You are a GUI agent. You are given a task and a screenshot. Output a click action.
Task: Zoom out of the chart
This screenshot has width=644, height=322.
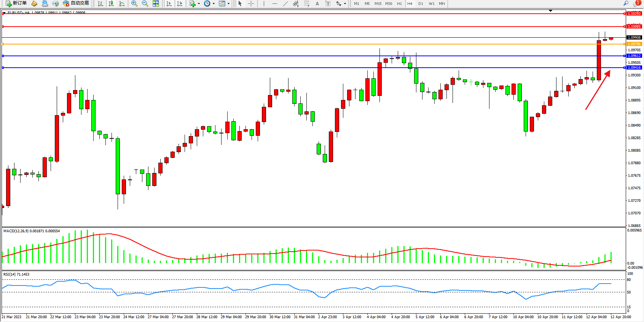click(x=145, y=3)
